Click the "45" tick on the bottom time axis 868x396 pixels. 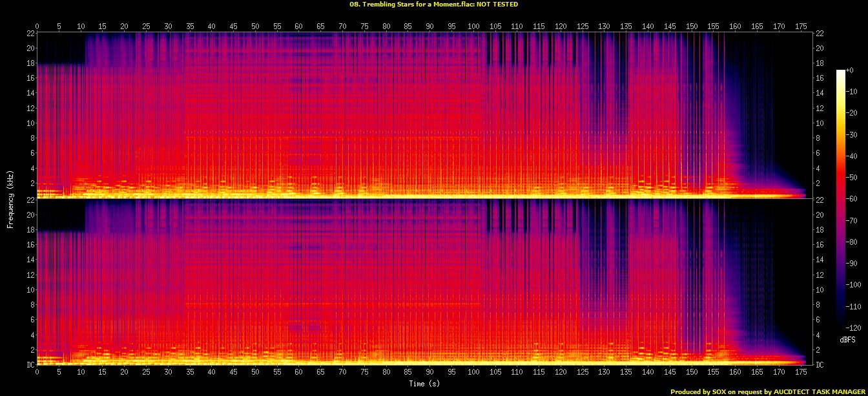(x=233, y=373)
